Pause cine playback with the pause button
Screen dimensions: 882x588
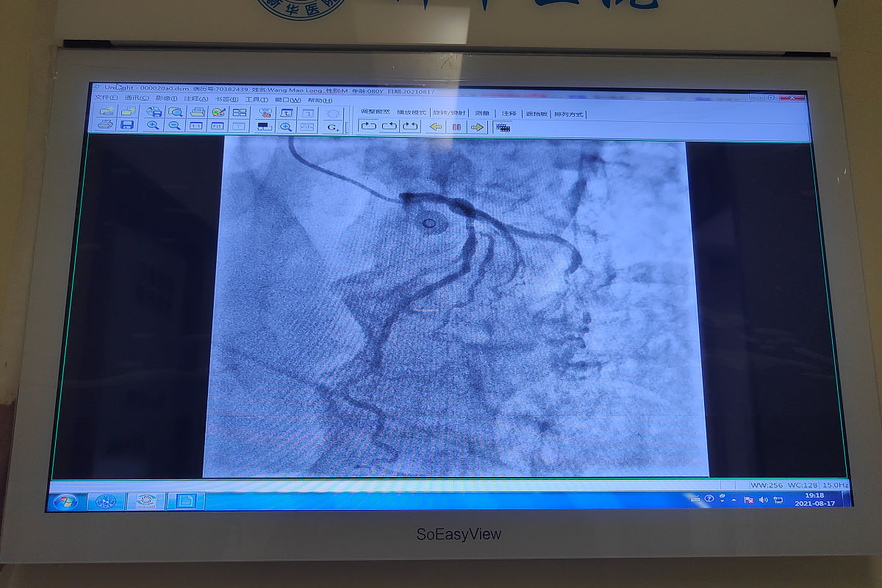click(456, 127)
